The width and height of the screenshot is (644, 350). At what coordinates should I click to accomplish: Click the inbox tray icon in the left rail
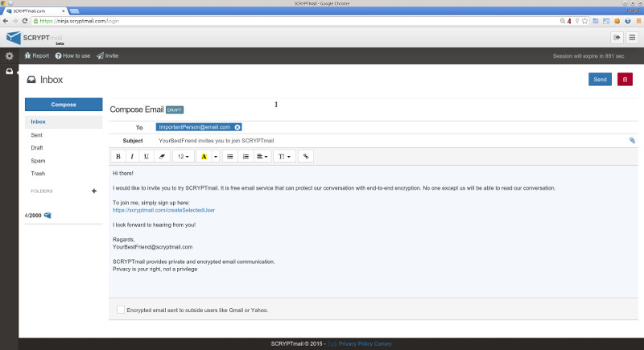[x=9, y=72]
